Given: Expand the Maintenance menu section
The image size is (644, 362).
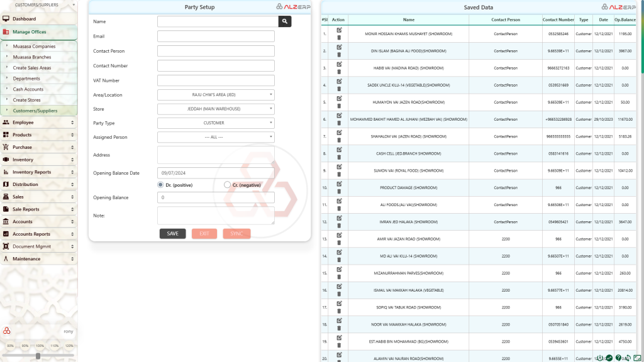Looking at the screenshot, I should [x=38, y=259].
